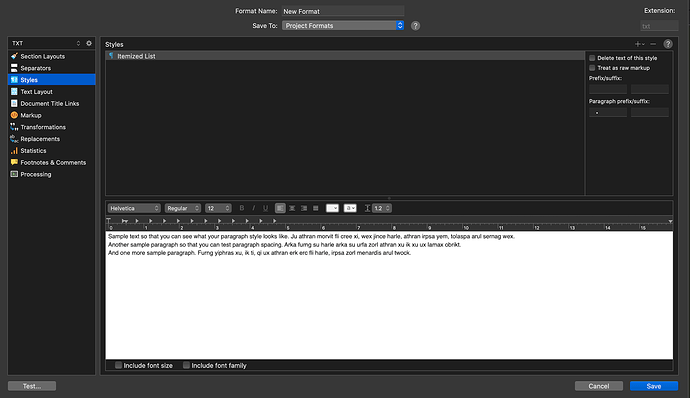Screen dimensions: 690x398
Task: Open the TXT format type selector
Action: pos(46,43)
